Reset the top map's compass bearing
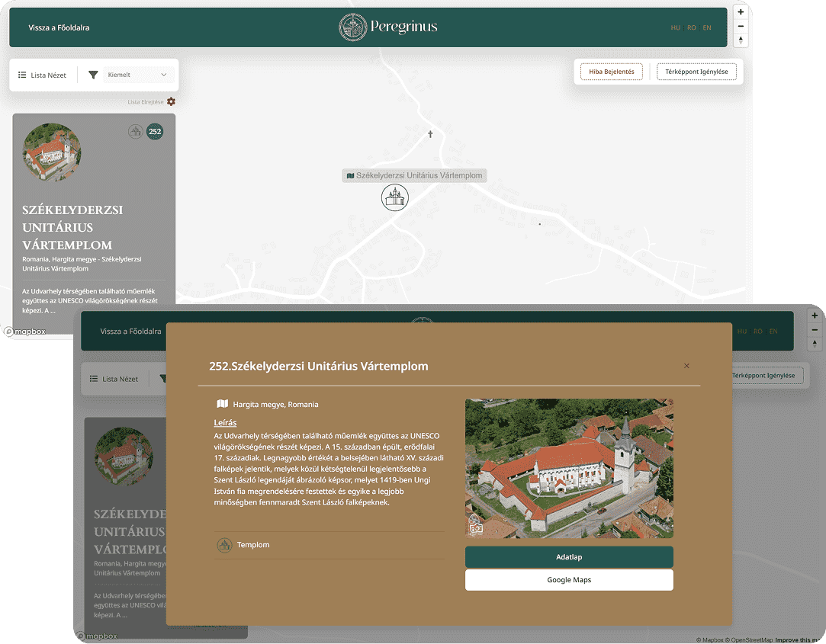Image resolution: width=826 pixels, height=644 pixels. (741, 40)
